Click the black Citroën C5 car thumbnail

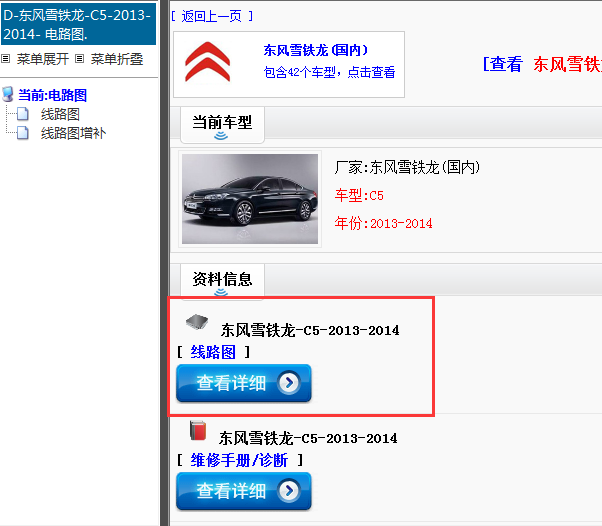coord(250,197)
